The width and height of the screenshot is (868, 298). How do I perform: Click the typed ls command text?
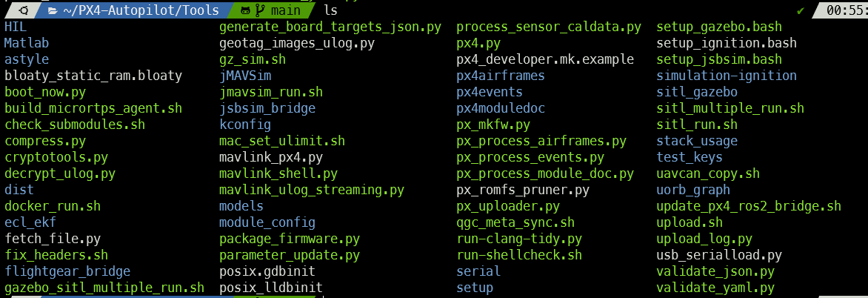coord(330,10)
